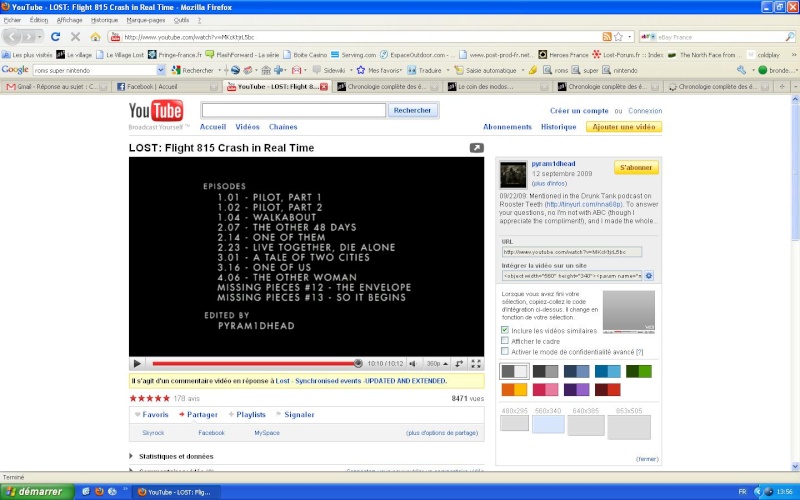Subscribe via the RSS feed icon in address bar
Image resolution: width=800 pixels, height=500 pixels.
607,37
